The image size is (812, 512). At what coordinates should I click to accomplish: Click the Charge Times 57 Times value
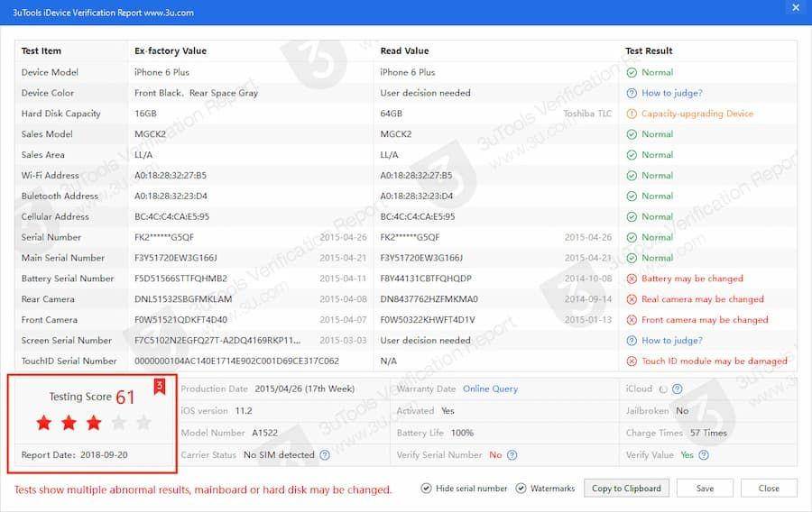[708, 433]
